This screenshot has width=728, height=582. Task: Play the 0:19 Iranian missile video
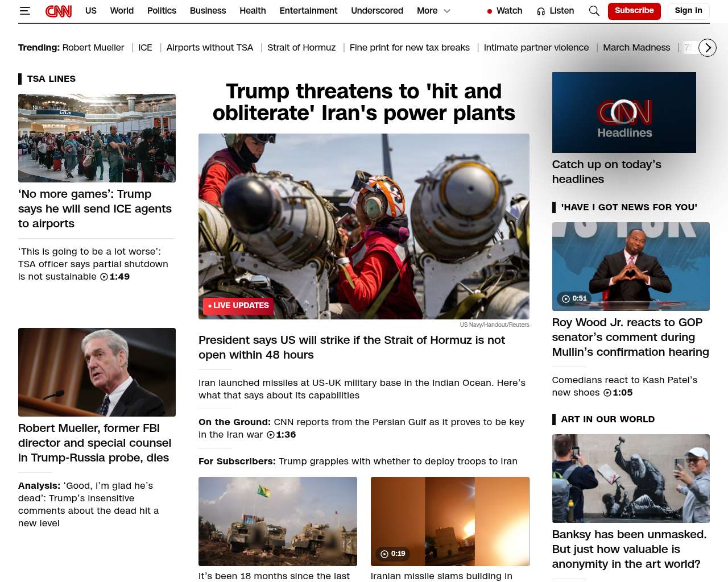click(393, 554)
